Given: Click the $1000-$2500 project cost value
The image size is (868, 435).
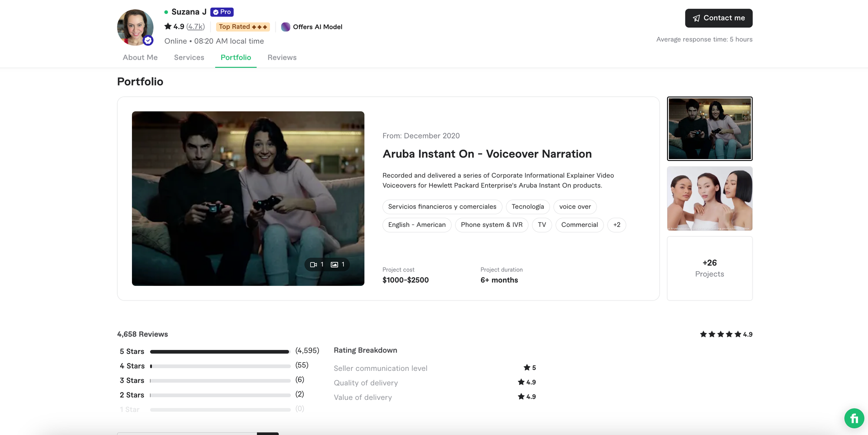Looking at the screenshot, I should 406,281.
